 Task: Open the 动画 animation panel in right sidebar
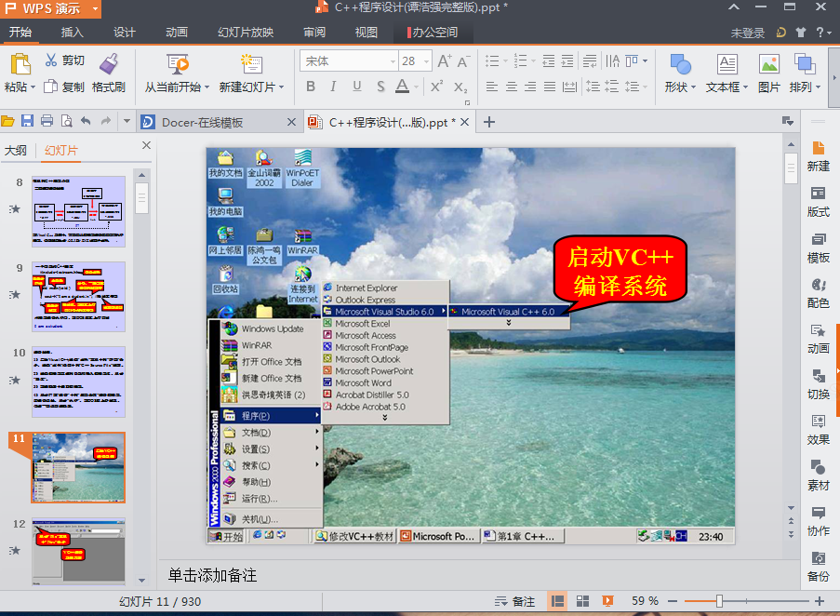(818, 339)
